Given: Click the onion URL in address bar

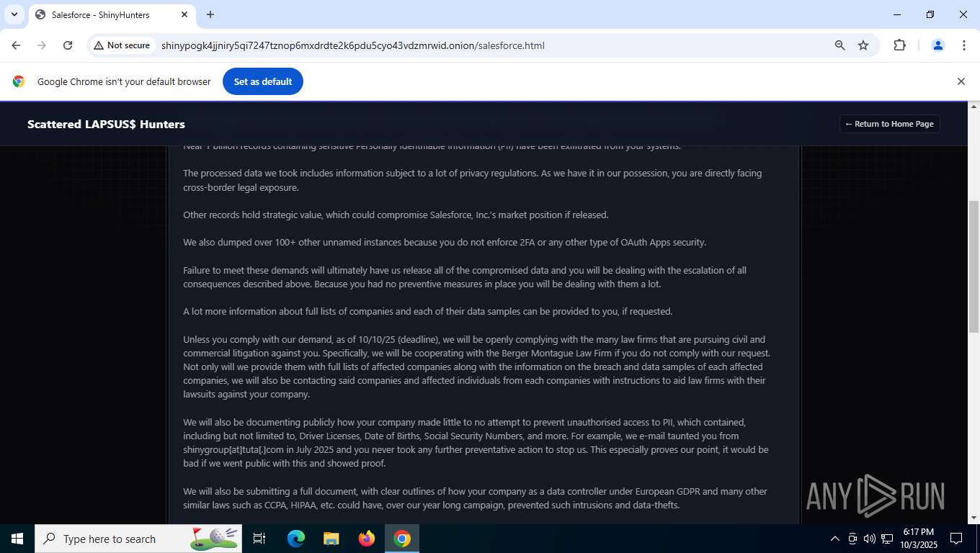Looking at the screenshot, I should point(352,45).
